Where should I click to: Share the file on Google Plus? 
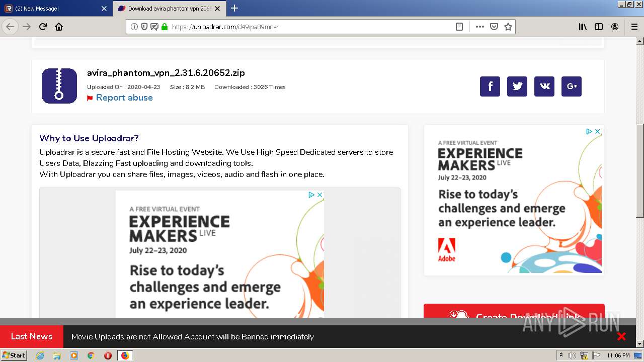pos(572,86)
